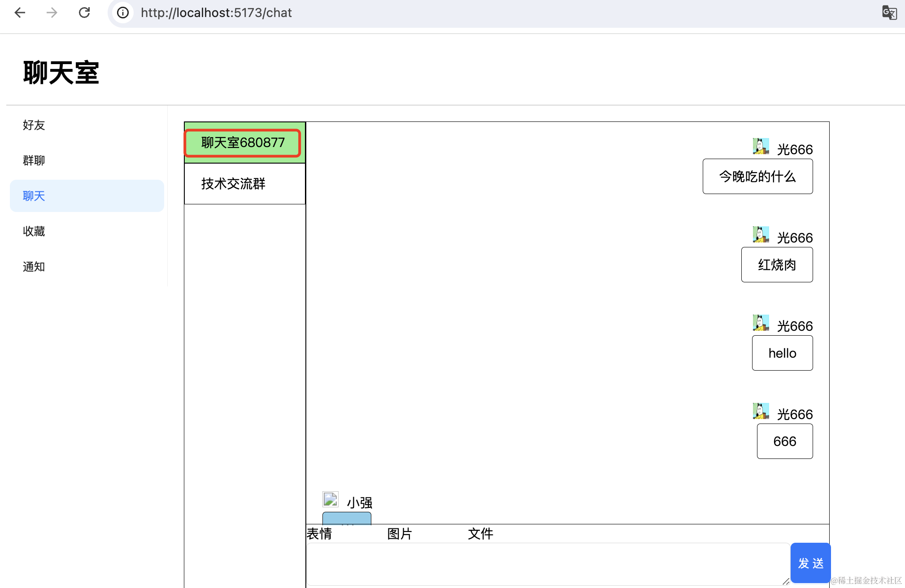Click 图片 to attach an image
The height and width of the screenshot is (588, 905).
tap(400, 534)
